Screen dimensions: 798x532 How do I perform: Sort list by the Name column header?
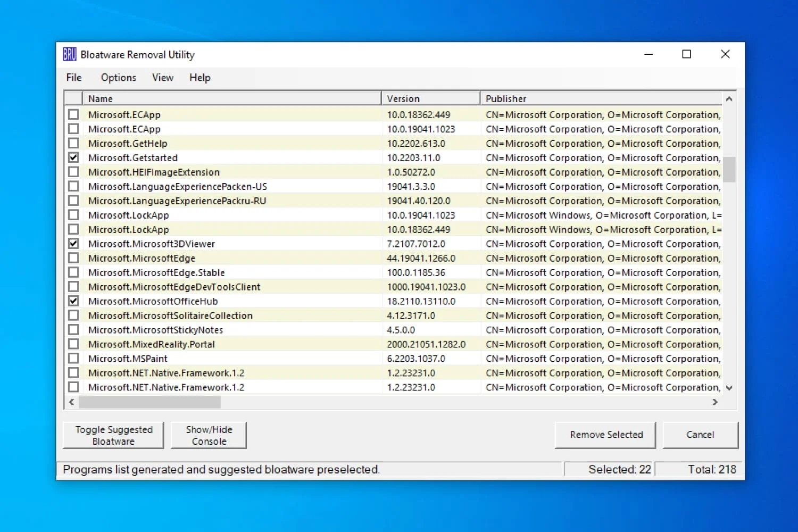point(232,98)
